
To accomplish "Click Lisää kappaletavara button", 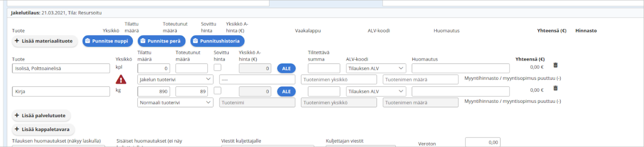I will click(43, 129).
